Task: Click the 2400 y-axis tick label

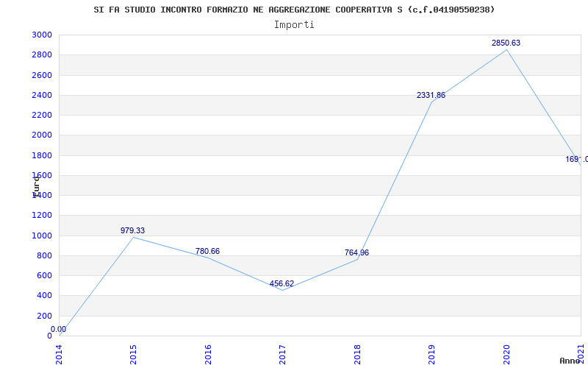Action: click(43, 95)
